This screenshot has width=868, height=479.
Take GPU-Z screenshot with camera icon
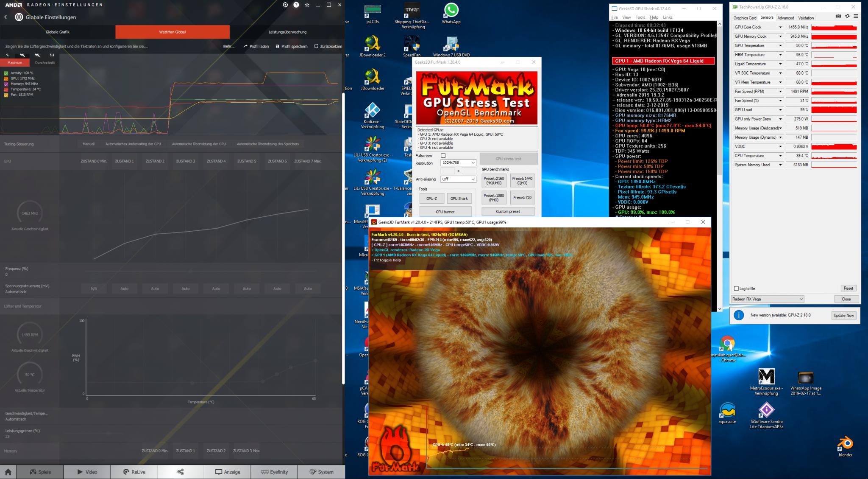tap(838, 16)
